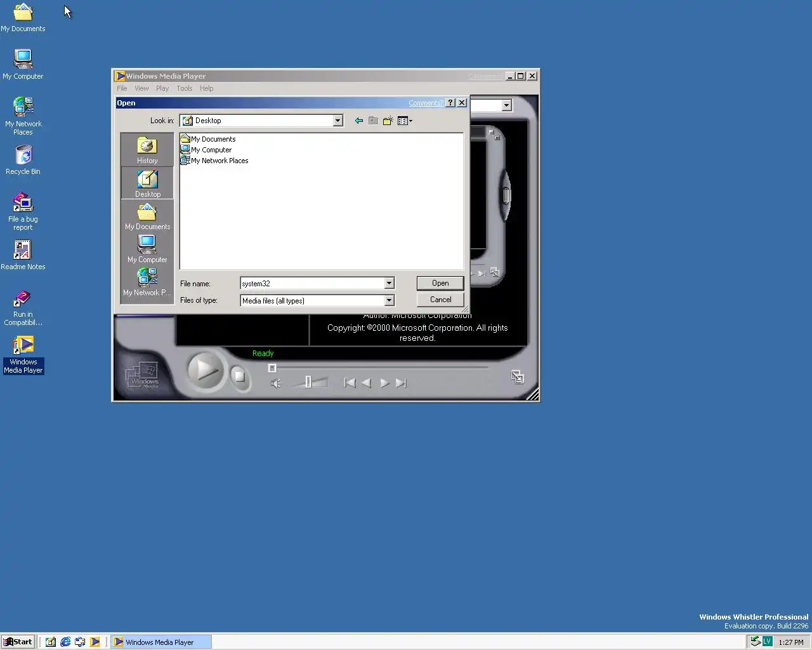Open the Play menu in Media Player
This screenshot has width=812, height=650.
(162, 88)
